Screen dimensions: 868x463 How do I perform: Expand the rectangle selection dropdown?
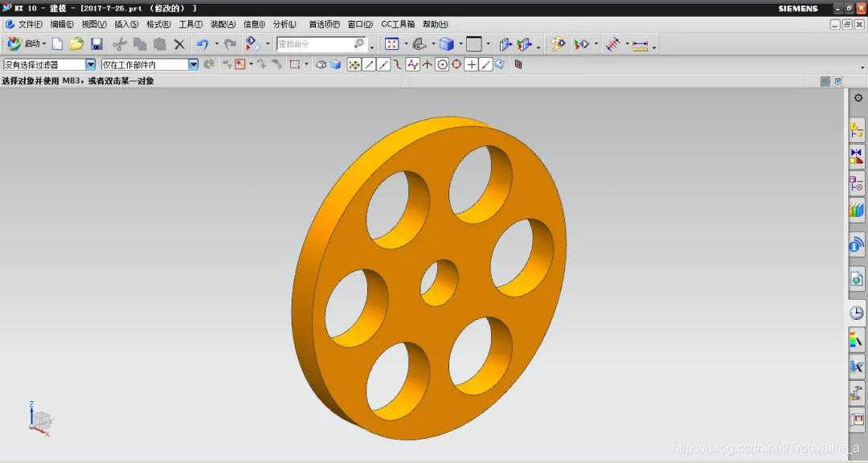point(307,65)
